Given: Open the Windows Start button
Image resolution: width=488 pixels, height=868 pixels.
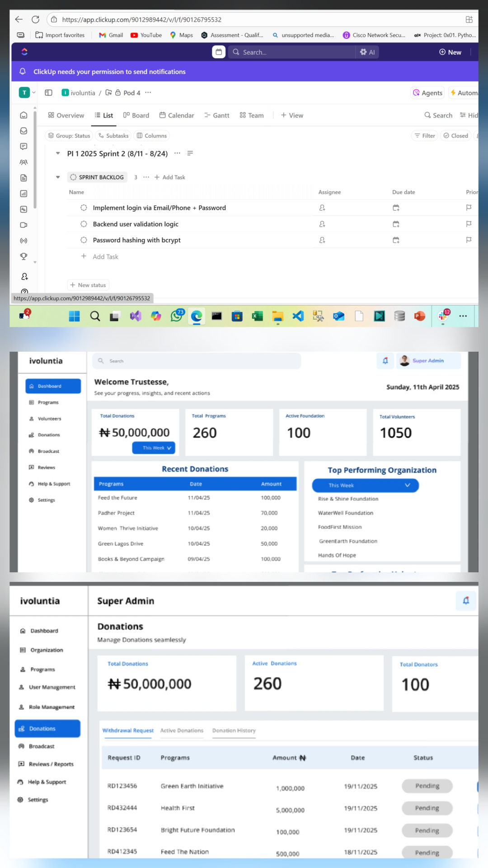Looking at the screenshot, I should pyautogui.click(x=75, y=316).
